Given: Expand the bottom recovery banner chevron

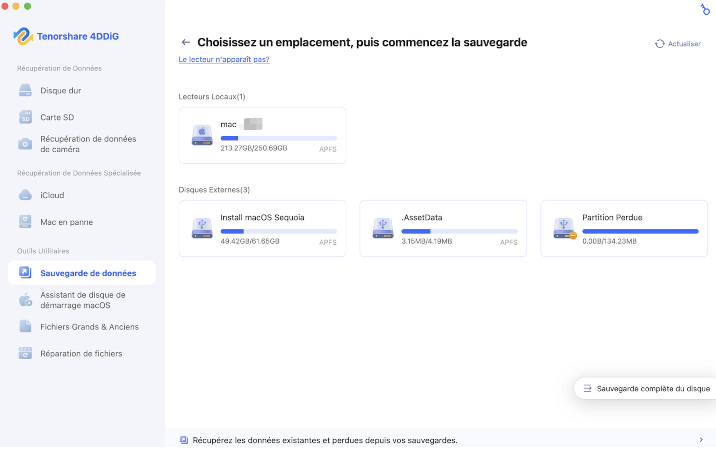Looking at the screenshot, I should click(700, 440).
